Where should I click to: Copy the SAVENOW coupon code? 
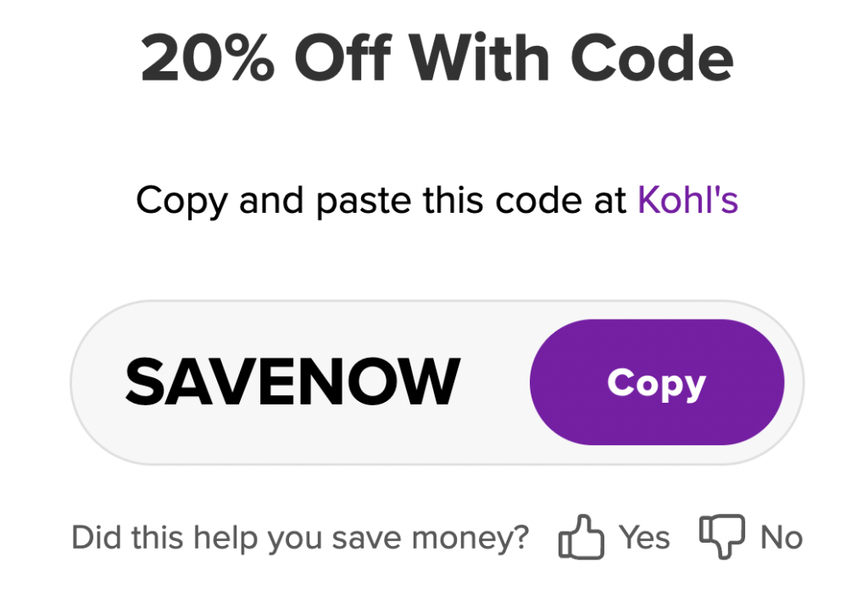tap(657, 382)
